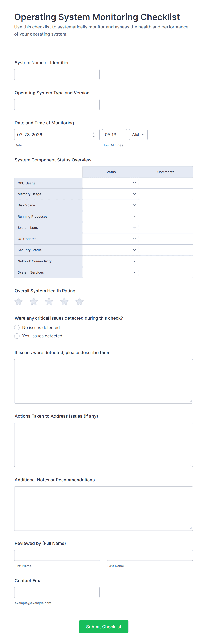Image resolution: width=205 pixels, height=644 pixels.
Task: Open CPU Usage status dropdown
Action: (110, 183)
